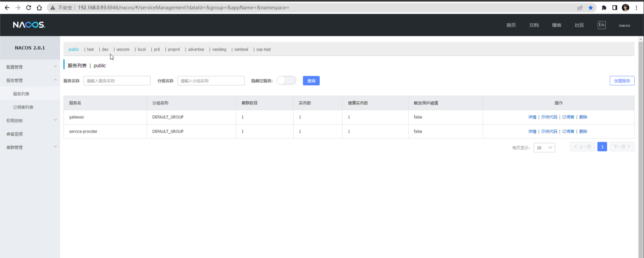Toggle the hide empty services switch
Image resolution: width=644 pixels, height=258 pixels.
pos(286,80)
